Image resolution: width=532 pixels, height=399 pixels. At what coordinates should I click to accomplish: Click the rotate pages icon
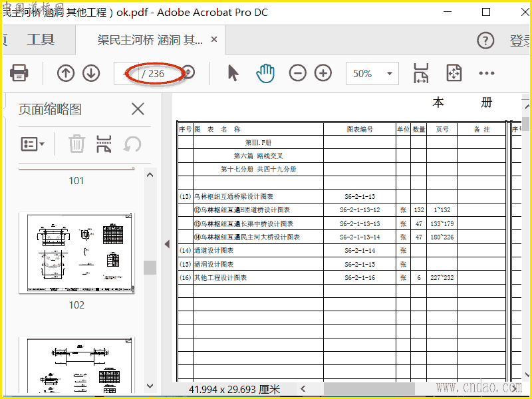(x=132, y=144)
